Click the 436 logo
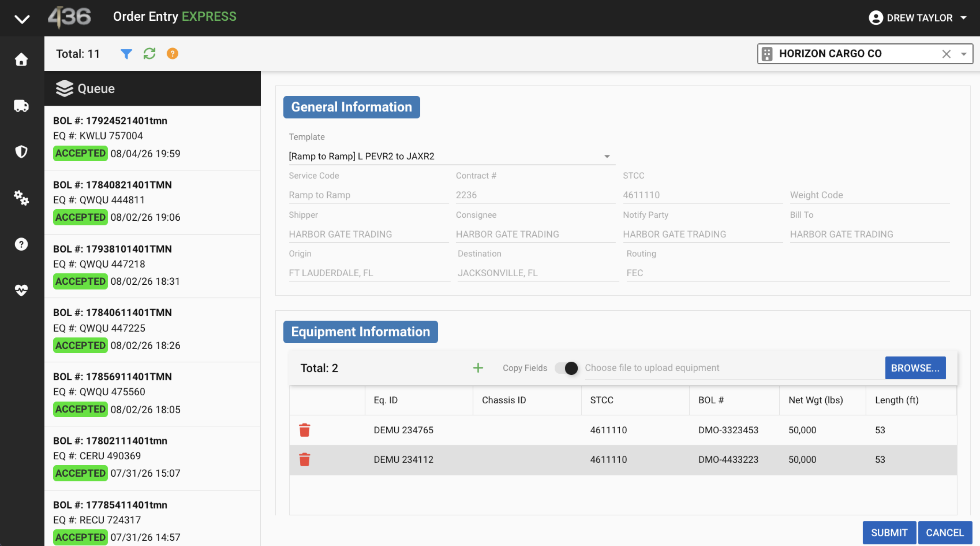Image resolution: width=980 pixels, height=546 pixels. coord(69,17)
